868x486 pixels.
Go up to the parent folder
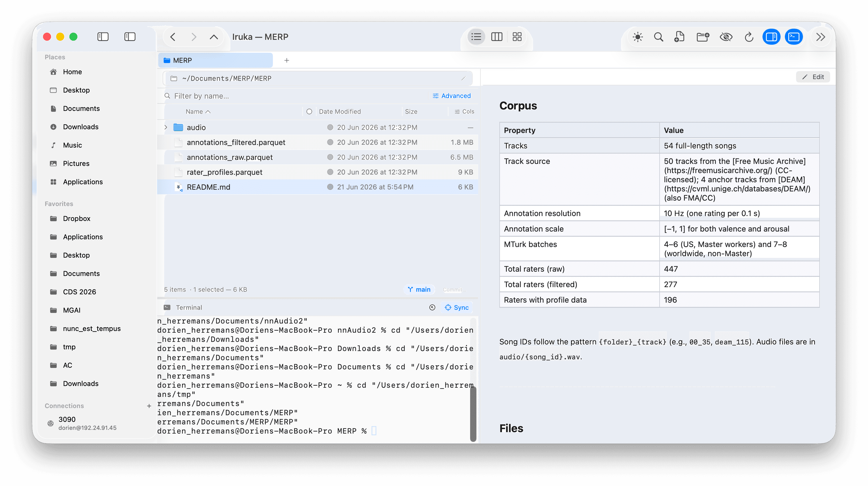[x=214, y=37]
